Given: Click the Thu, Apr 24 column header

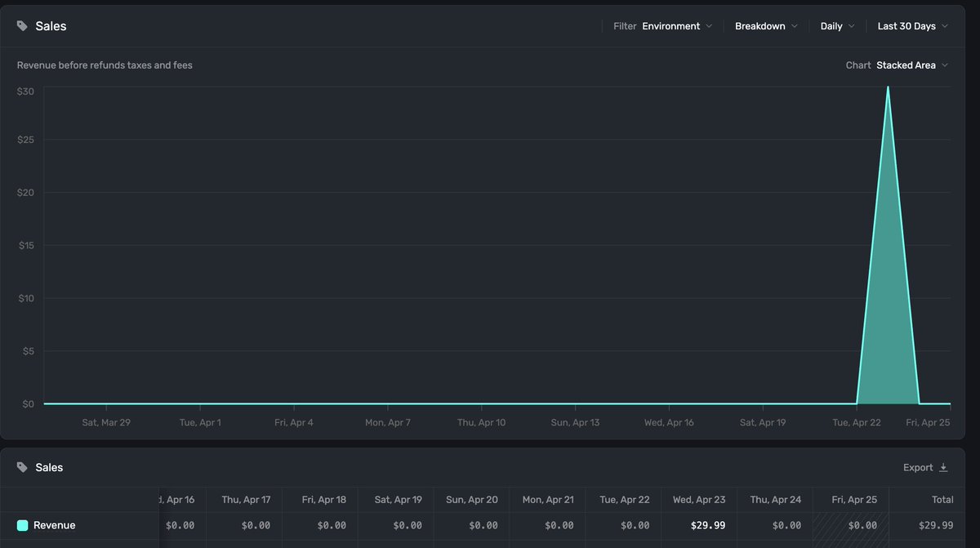Looking at the screenshot, I should pos(776,499).
